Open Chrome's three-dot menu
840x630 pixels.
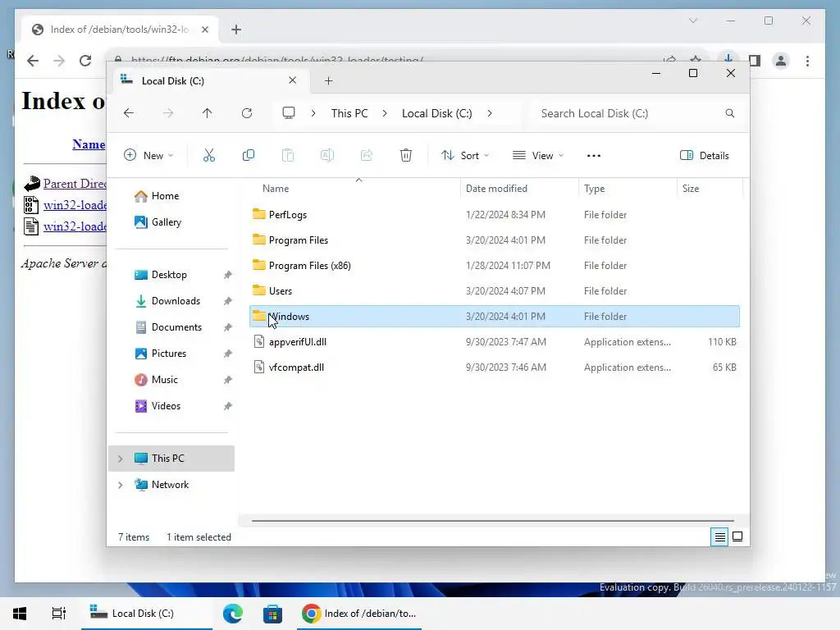(x=807, y=61)
